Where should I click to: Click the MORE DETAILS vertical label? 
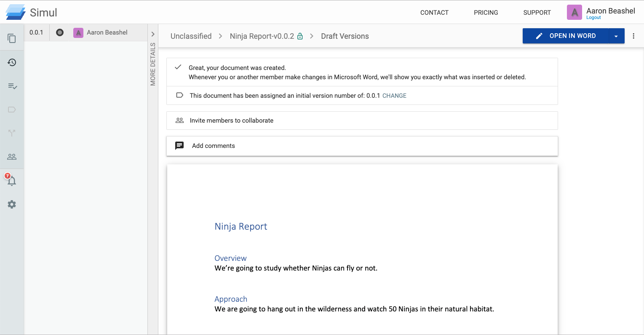(x=153, y=64)
